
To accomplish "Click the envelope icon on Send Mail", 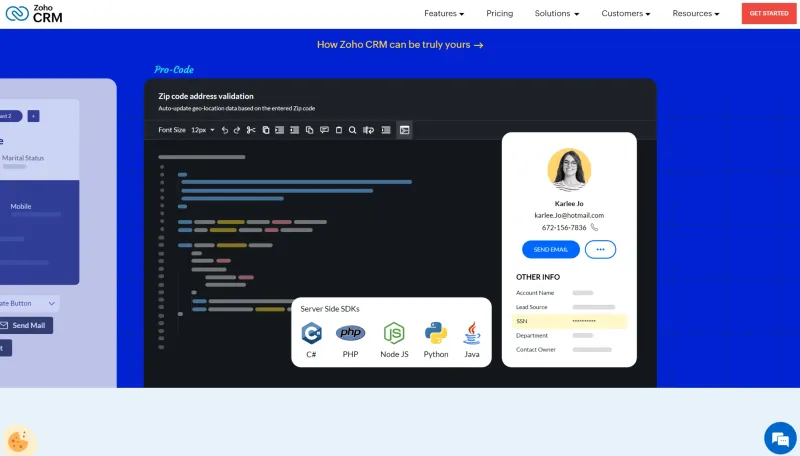I will pyautogui.click(x=4, y=325).
